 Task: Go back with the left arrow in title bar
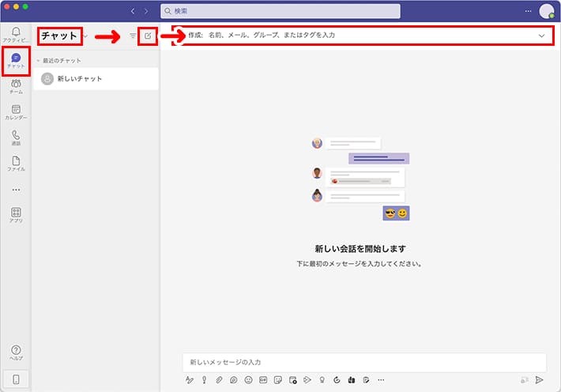[133, 11]
